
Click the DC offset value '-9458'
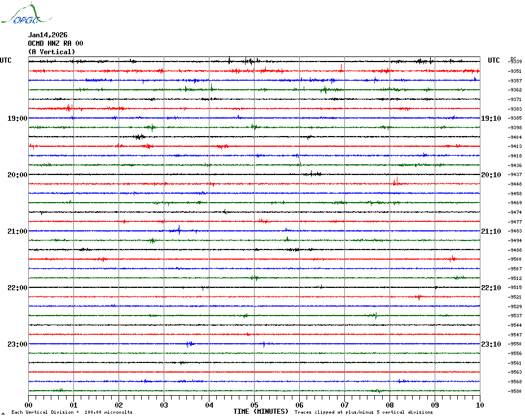515,194
